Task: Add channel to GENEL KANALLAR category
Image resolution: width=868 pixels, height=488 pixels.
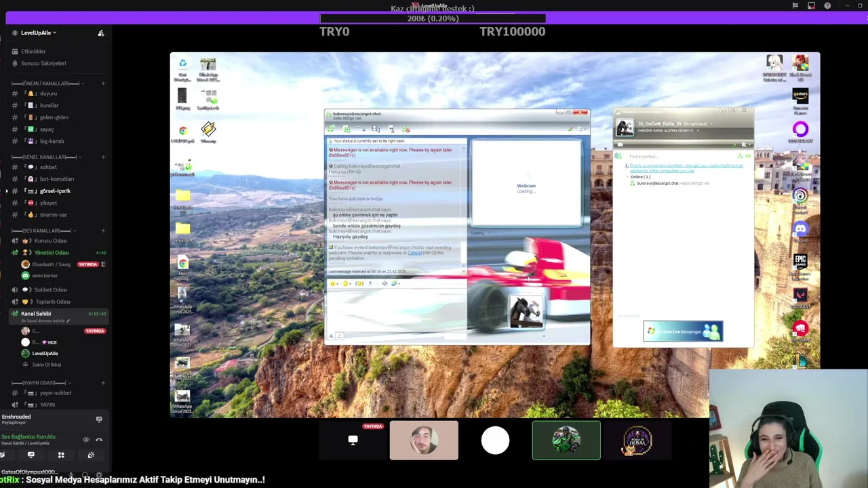Action: 103,157
